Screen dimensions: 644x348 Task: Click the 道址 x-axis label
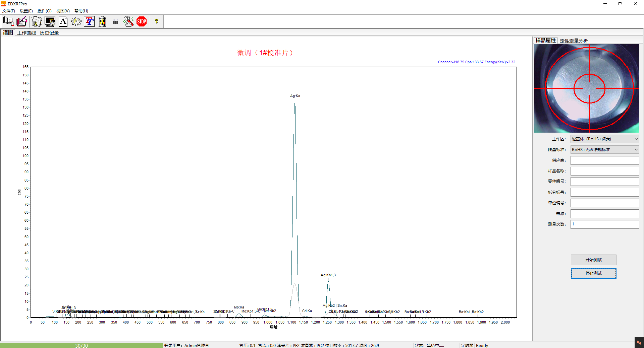tap(273, 327)
